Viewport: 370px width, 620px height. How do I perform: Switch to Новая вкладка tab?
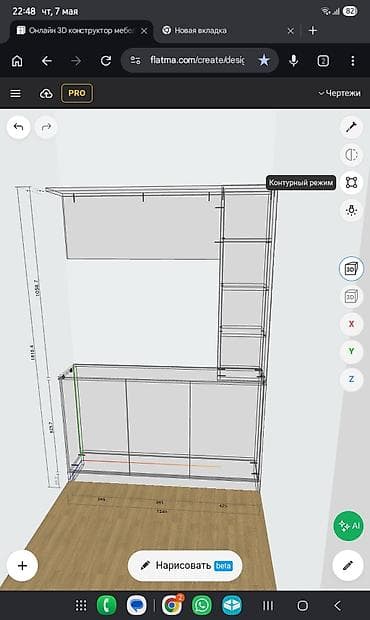tap(200, 30)
